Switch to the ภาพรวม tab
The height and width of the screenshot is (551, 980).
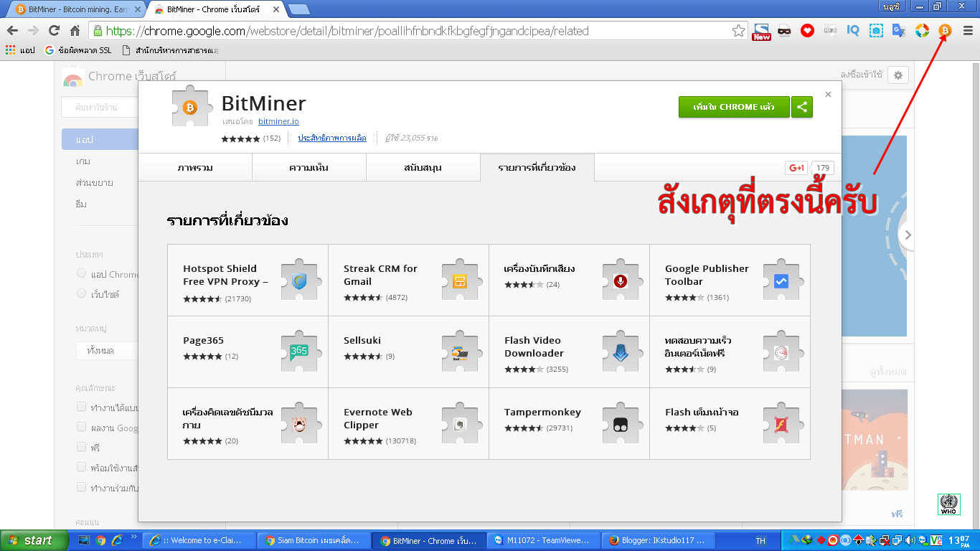tap(195, 168)
